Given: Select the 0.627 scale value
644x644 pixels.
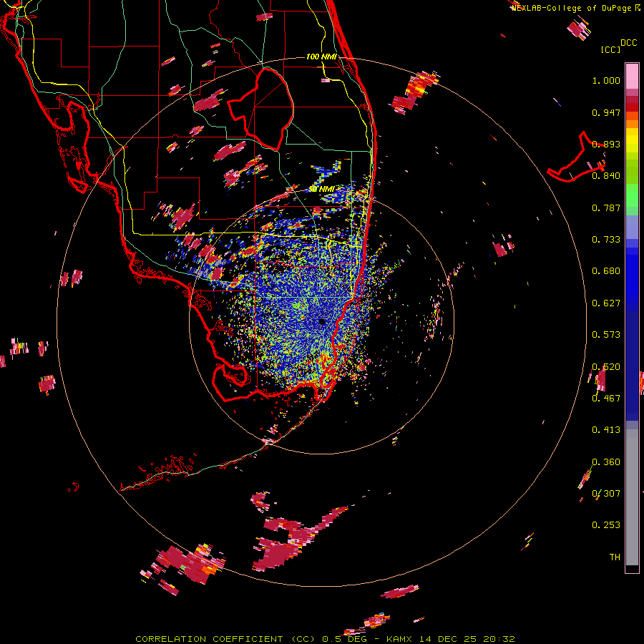Looking at the screenshot, I should point(606,303).
